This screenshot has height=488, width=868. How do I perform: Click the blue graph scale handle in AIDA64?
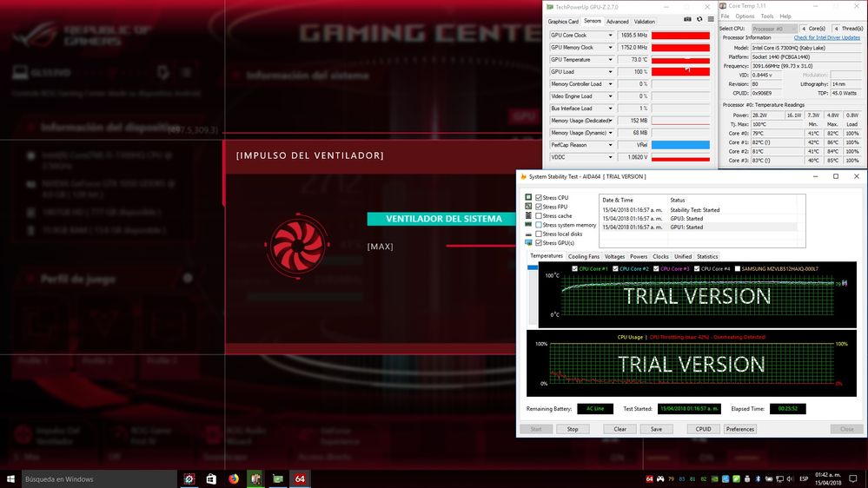pos(533,267)
